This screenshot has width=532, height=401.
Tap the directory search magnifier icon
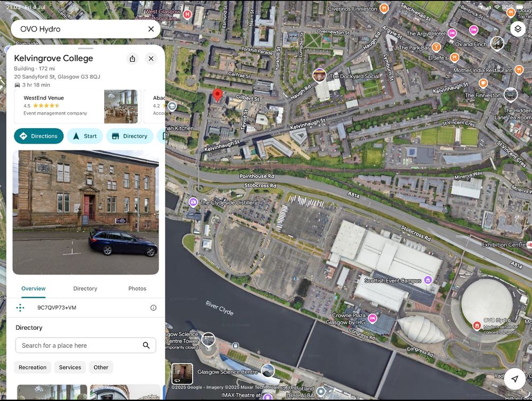pyautogui.click(x=146, y=345)
